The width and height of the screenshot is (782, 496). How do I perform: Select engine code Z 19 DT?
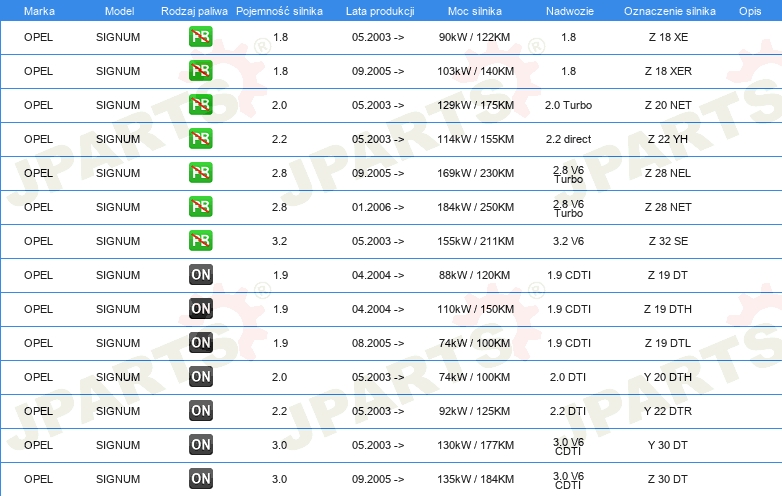(x=668, y=275)
